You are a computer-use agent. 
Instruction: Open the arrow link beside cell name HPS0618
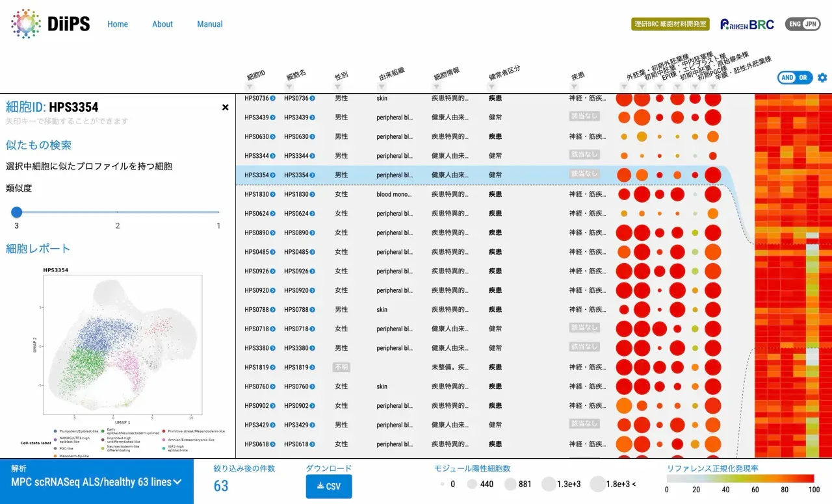click(313, 444)
